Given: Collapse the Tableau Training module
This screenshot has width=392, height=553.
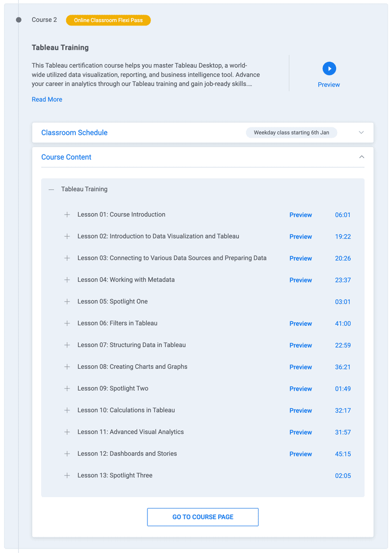Looking at the screenshot, I should coord(51,189).
